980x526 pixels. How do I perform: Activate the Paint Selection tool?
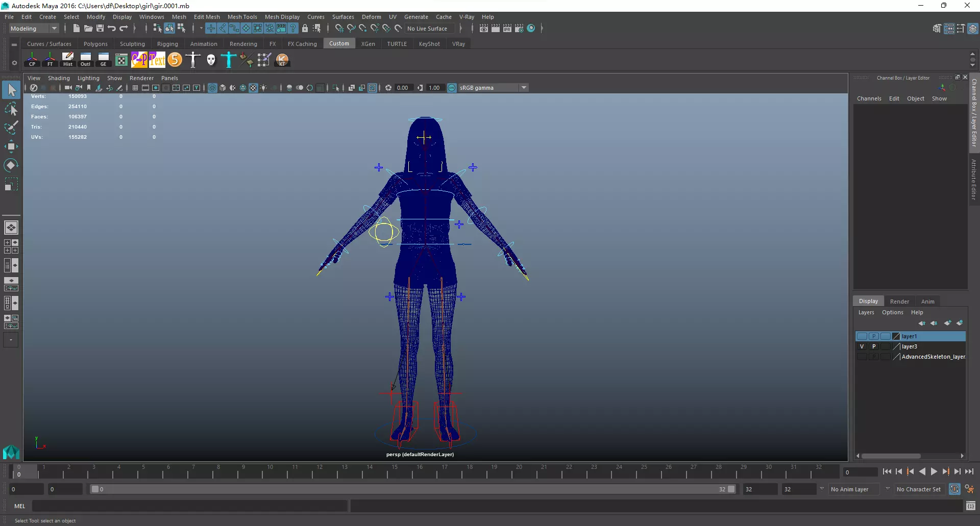pos(11,128)
